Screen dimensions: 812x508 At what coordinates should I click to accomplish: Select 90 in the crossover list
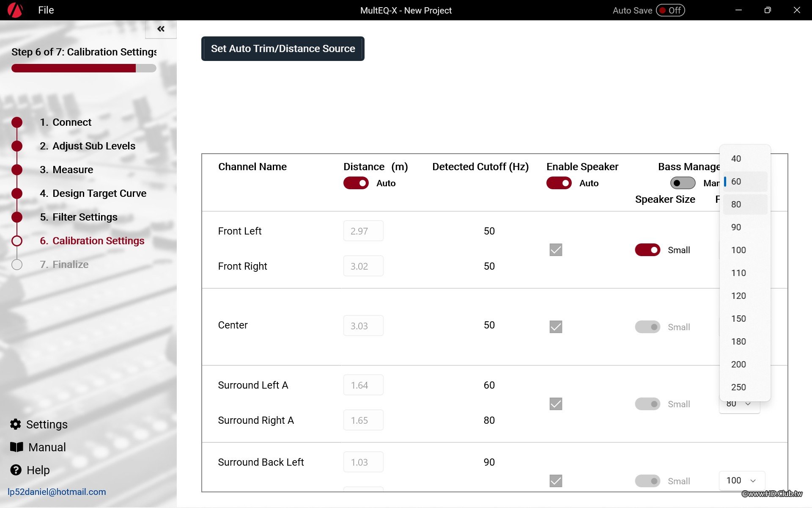[x=745, y=227]
